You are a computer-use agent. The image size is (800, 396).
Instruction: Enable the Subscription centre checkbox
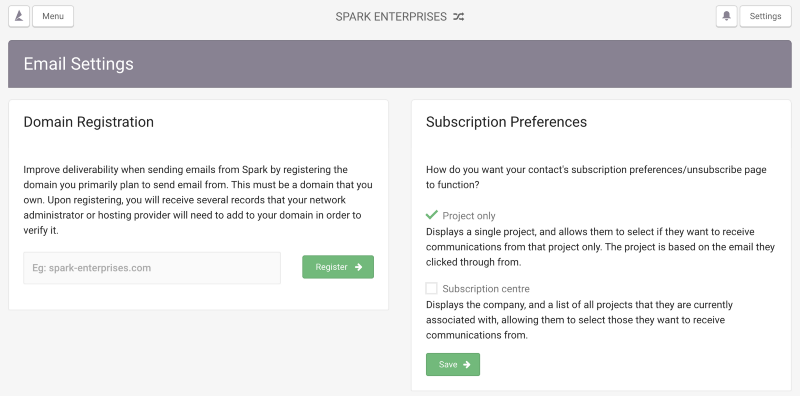(x=432, y=288)
